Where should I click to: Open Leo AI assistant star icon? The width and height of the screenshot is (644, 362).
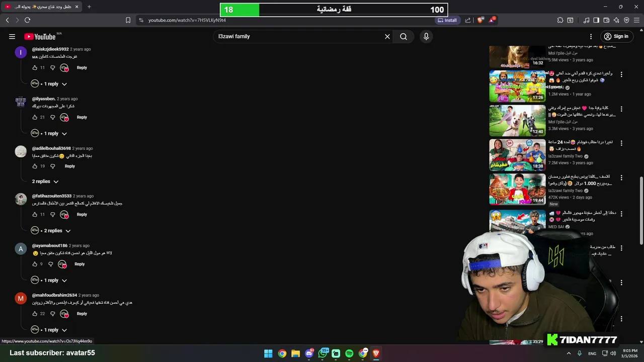616,20
